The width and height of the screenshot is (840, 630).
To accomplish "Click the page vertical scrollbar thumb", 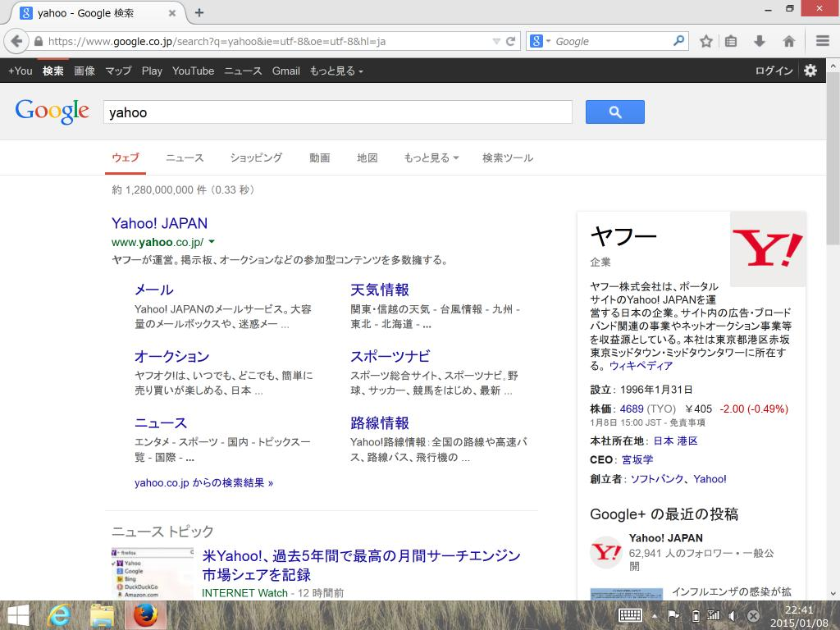I will [x=833, y=158].
